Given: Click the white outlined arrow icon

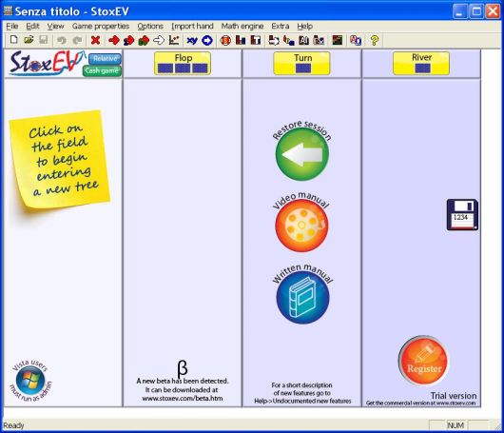Looking at the screenshot, I should 159,40.
